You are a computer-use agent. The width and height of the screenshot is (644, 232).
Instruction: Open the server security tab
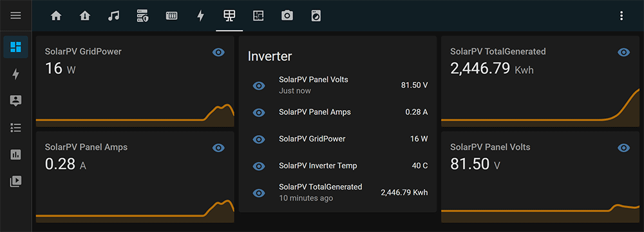coord(142,15)
